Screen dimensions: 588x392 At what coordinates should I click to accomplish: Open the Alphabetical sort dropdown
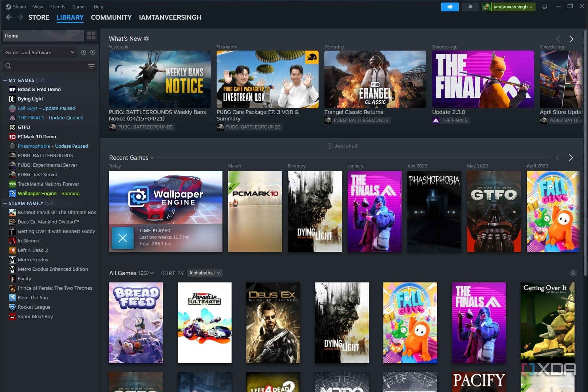coord(205,273)
